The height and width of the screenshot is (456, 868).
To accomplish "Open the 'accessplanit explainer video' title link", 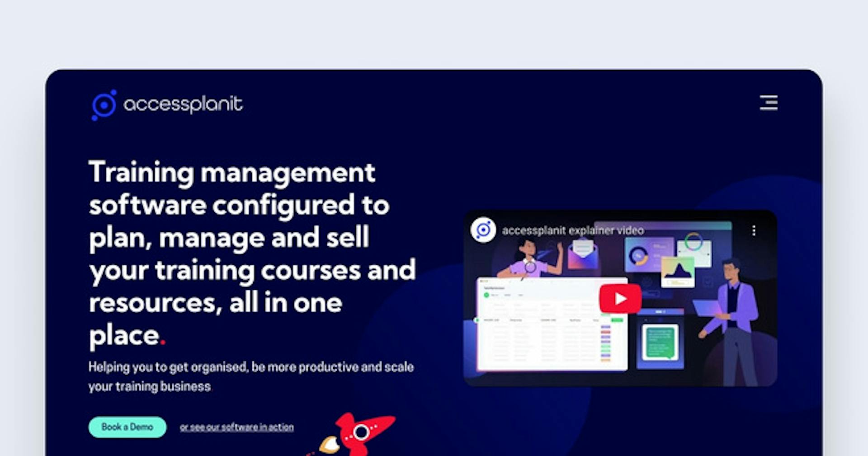I will pyautogui.click(x=573, y=230).
